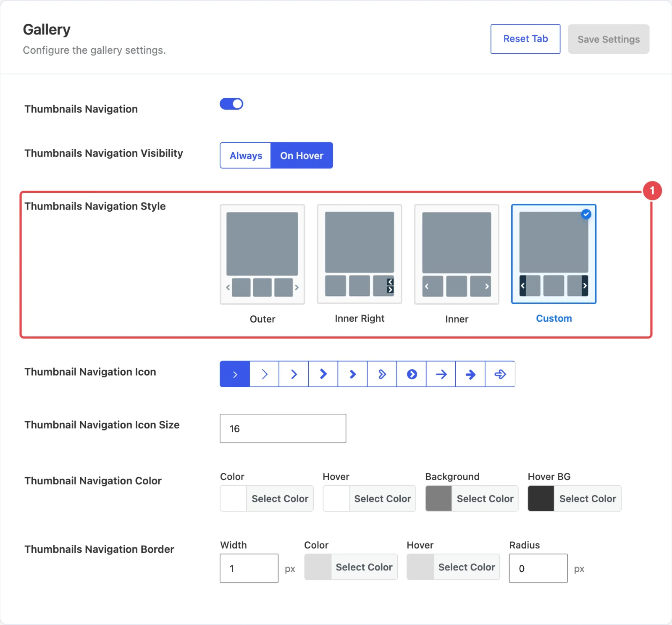Click Select Color under Hover BG
This screenshot has height=625, width=672.
click(588, 499)
